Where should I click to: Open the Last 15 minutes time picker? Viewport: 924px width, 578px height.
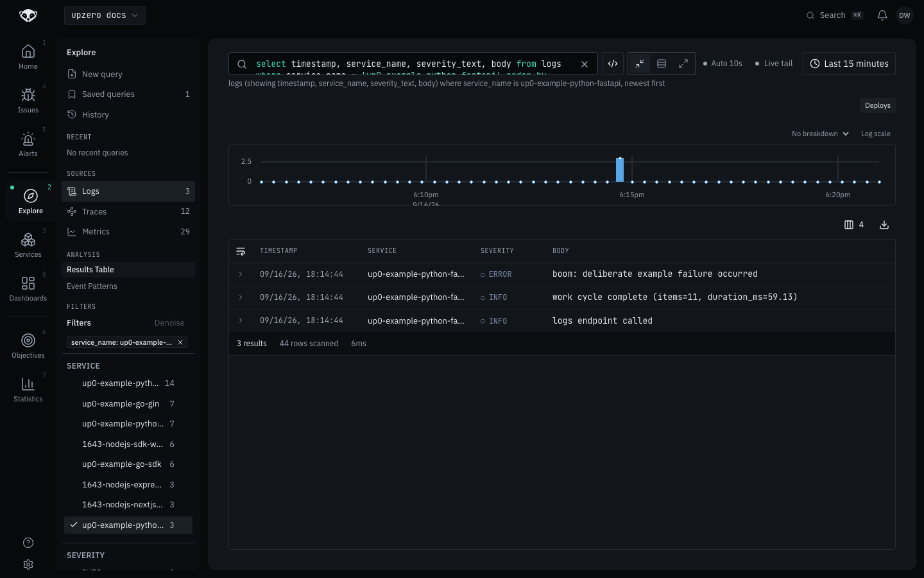[x=849, y=64]
